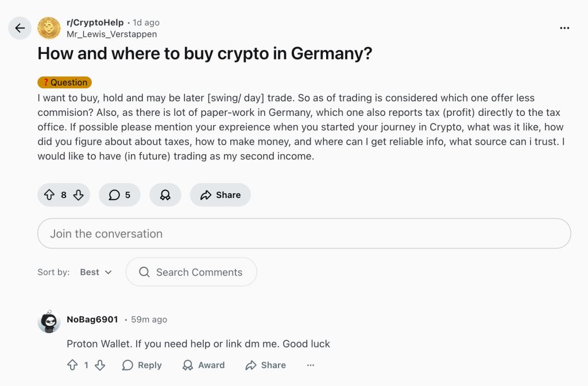Award the Proton Wallet comment

point(203,365)
